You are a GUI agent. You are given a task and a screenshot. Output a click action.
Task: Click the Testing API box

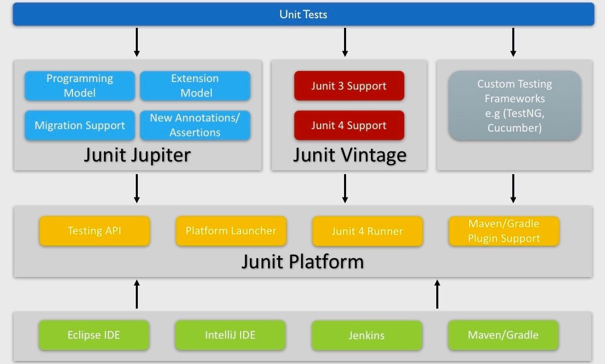95,231
